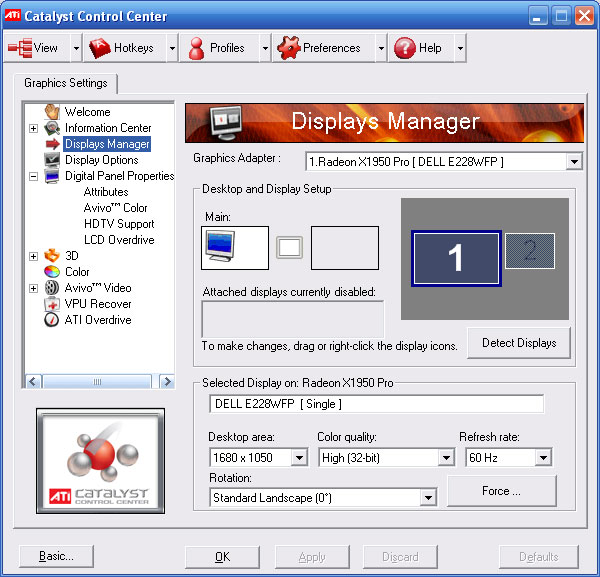Click the Preferences gear icon
This screenshot has width=600, height=577.
coord(289,48)
